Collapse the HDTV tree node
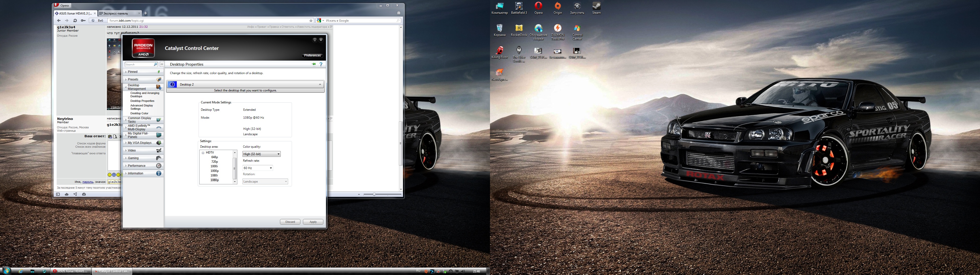 [203, 153]
